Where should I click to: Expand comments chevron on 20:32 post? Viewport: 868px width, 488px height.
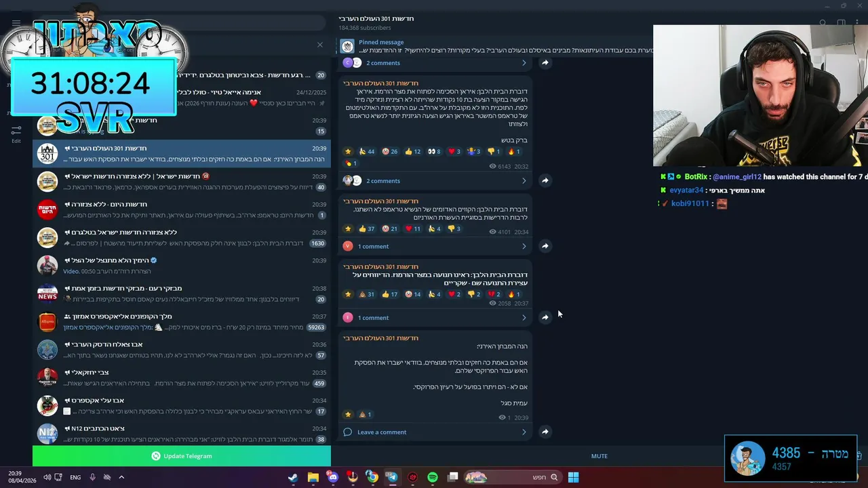(524, 181)
